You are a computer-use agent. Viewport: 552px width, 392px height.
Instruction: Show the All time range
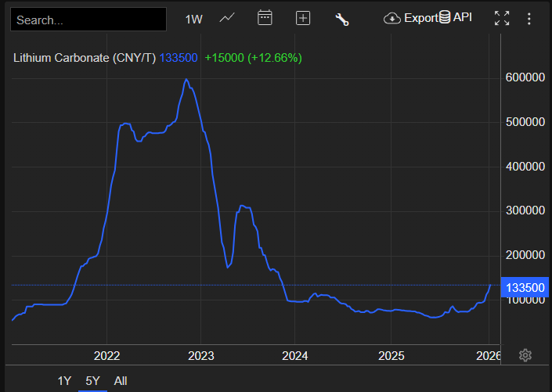coord(121,381)
